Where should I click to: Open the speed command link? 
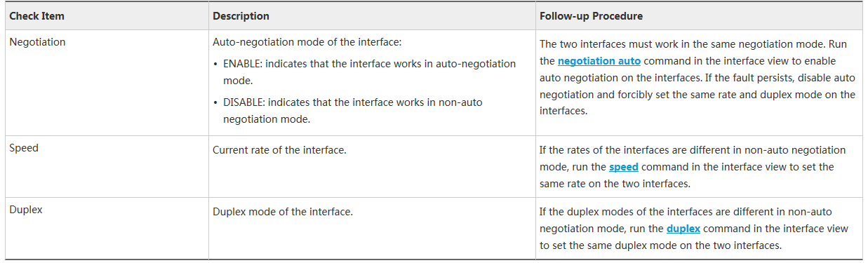624,167
